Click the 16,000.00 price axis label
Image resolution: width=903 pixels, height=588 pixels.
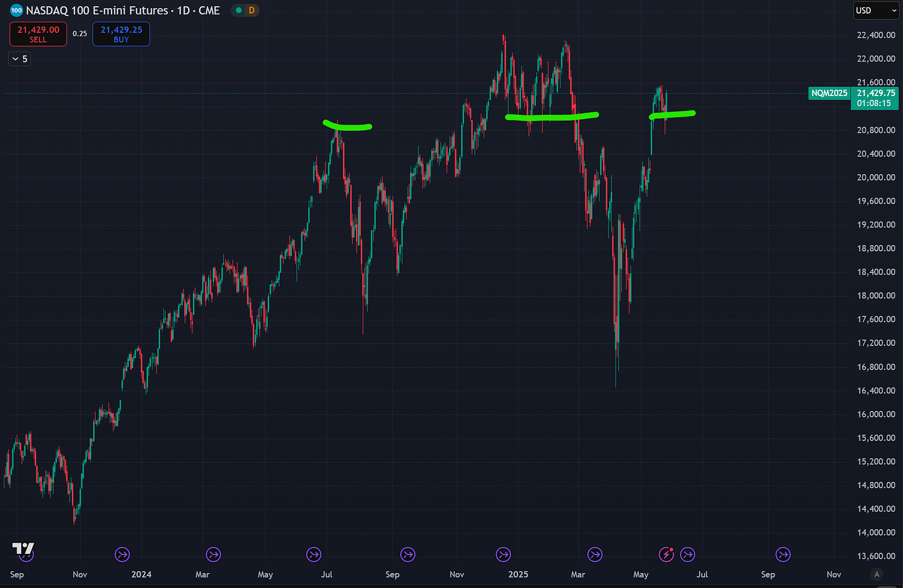click(x=876, y=414)
